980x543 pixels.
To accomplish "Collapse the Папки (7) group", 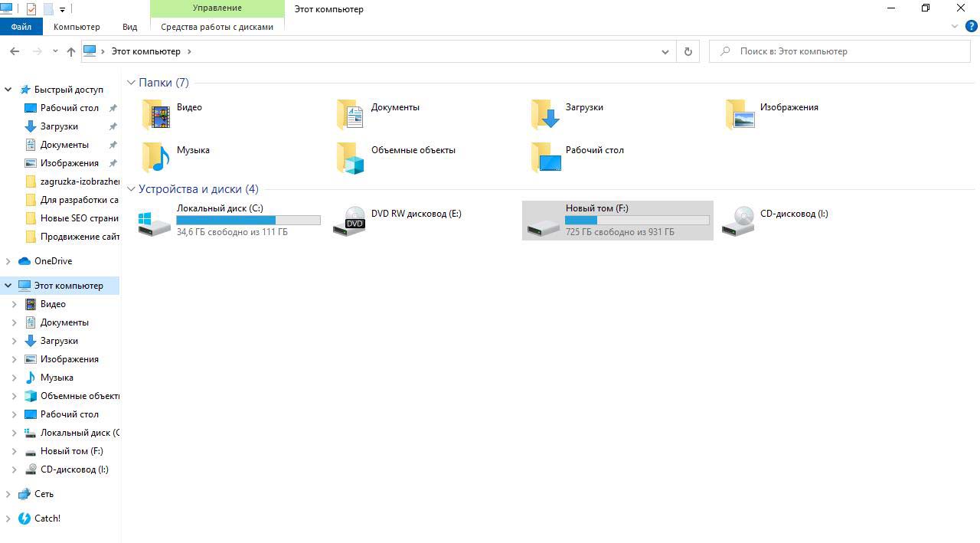I will [132, 83].
